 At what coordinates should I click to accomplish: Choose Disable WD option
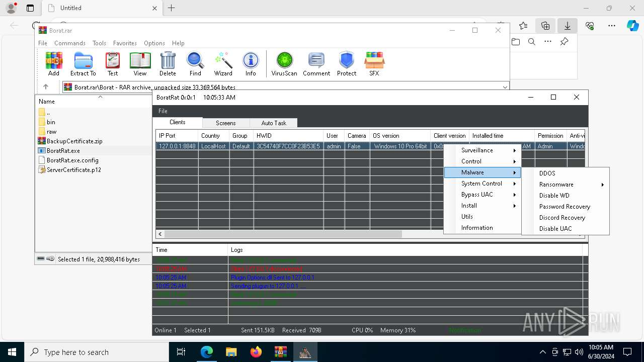[x=566, y=196]
